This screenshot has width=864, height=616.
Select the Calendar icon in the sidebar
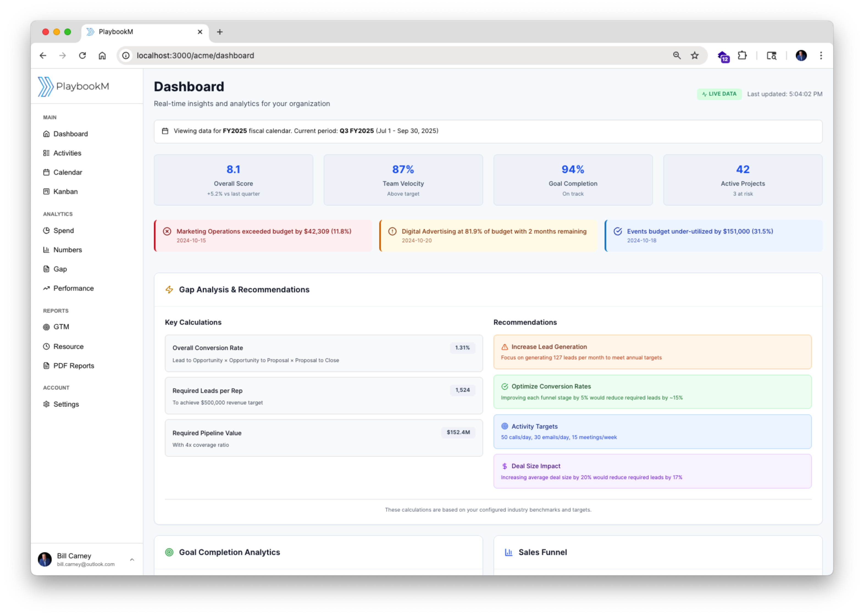click(x=46, y=172)
